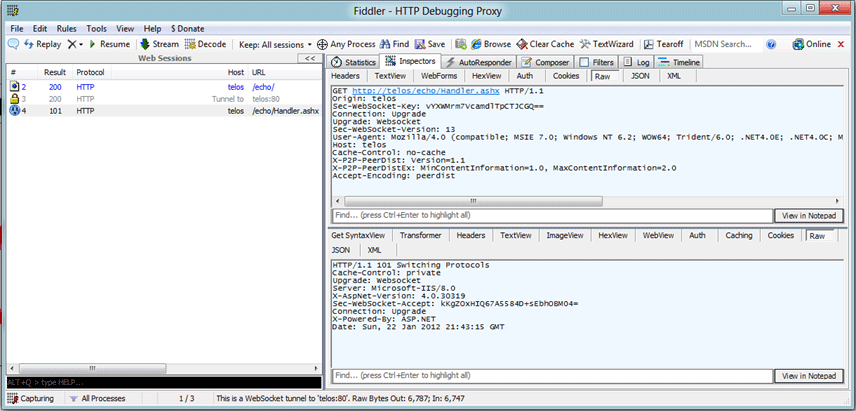The height and width of the screenshot is (411, 856).
Task: Select Get SyntaxView response tab
Action: [358, 236]
